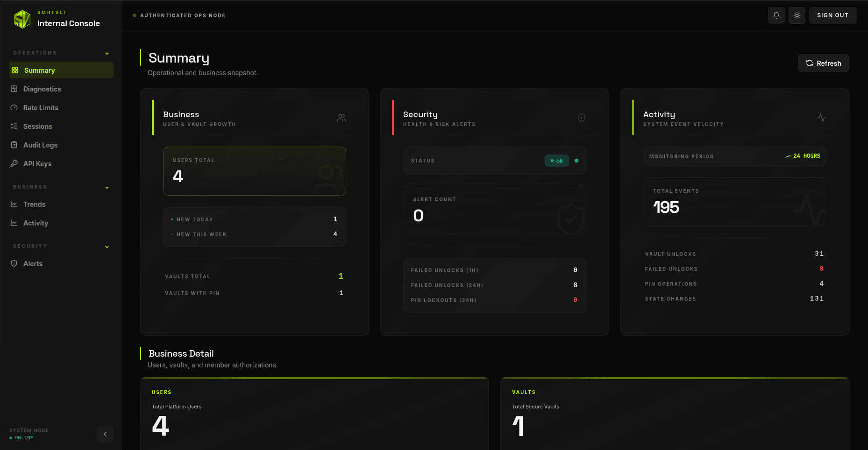
Task: Collapse the Operations sidebar group
Action: point(107,53)
